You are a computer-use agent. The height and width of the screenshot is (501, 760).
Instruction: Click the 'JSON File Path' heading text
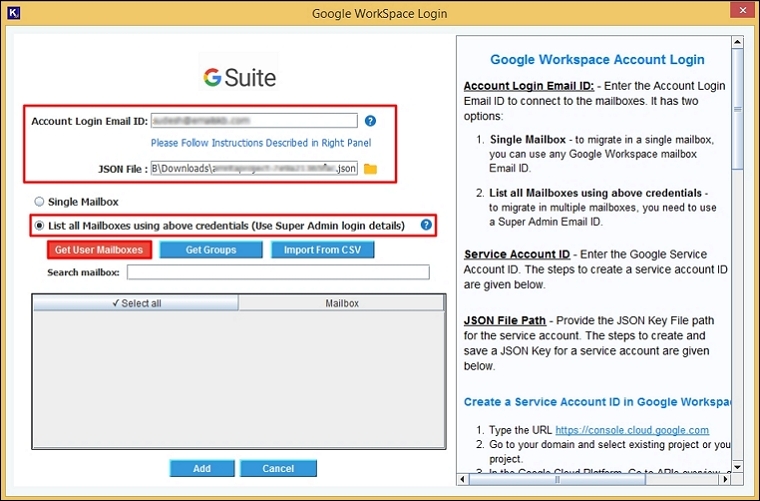pos(505,320)
